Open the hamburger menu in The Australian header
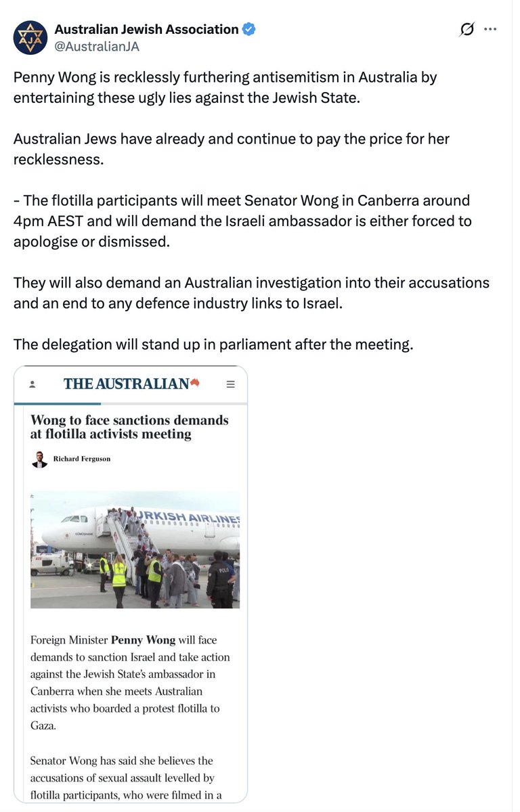 (230, 384)
